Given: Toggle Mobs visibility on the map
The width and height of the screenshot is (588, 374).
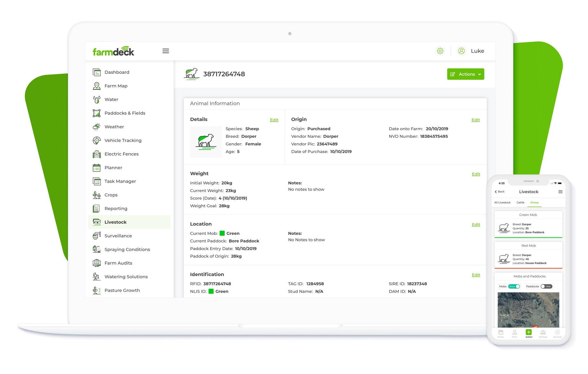Looking at the screenshot, I should coord(514,286).
